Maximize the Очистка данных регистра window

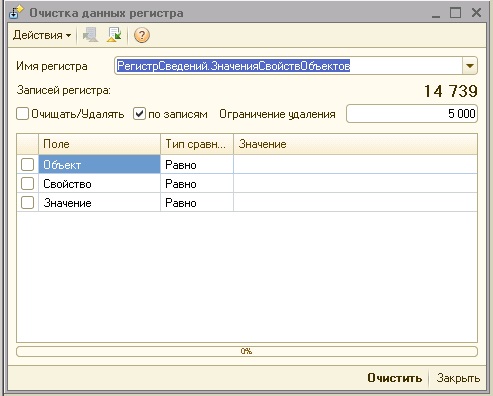click(x=456, y=13)
